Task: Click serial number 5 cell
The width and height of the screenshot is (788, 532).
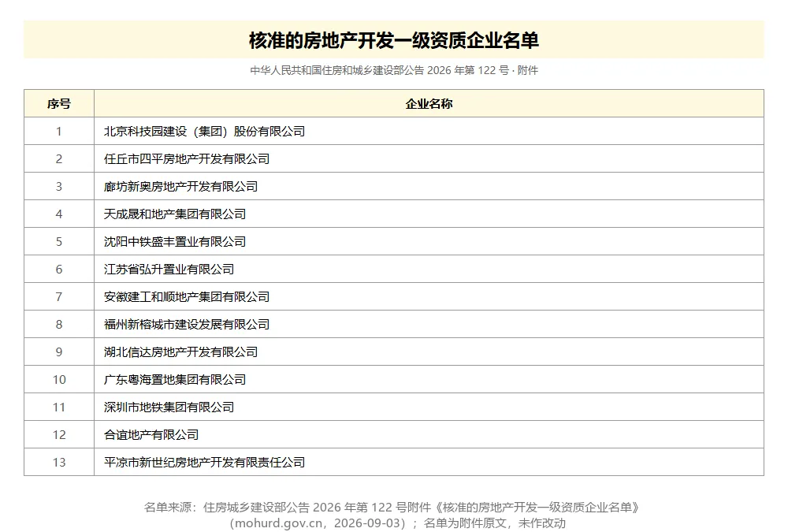Action: coord(59,242)
